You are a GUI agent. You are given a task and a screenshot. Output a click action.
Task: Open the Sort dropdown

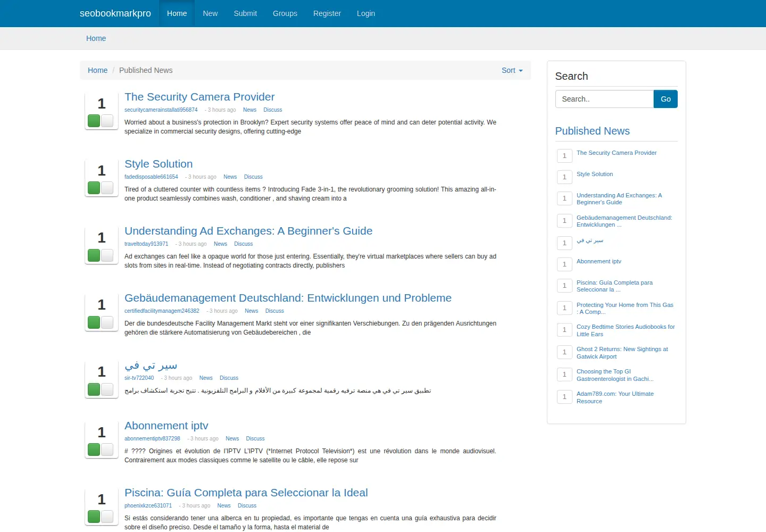tap(512, 70)
